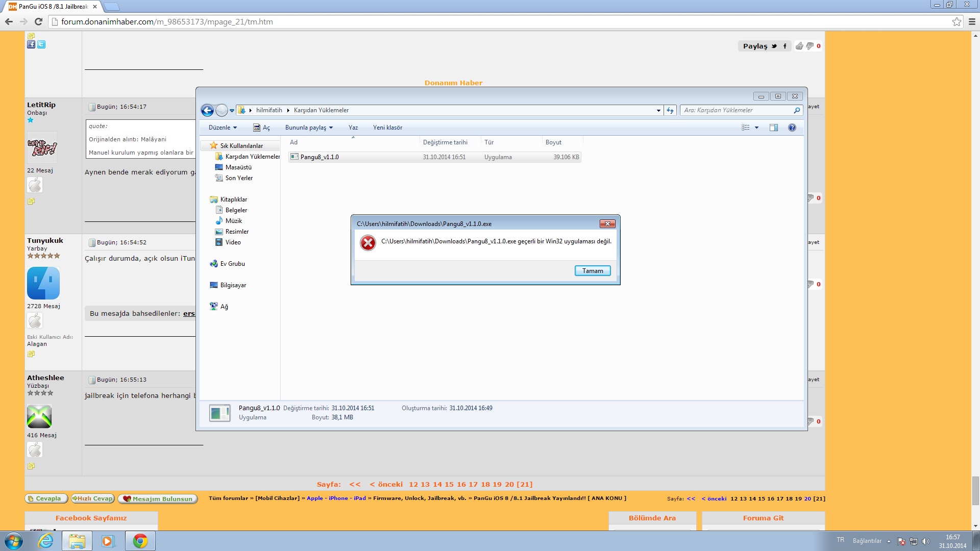Toggle the preview pane icon
980x551 pixels.
point(774,128)
